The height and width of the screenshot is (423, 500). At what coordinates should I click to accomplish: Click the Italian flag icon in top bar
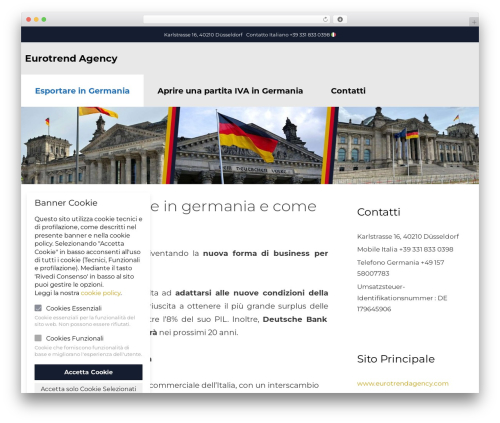pyautogui.click(x=333, y=35)
